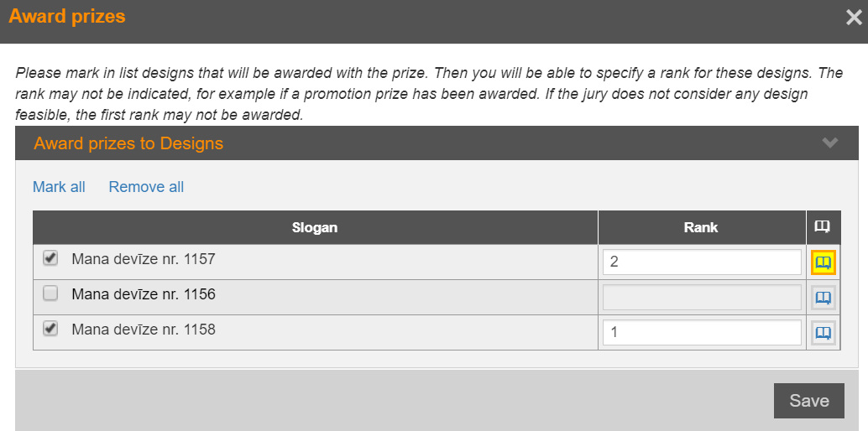Collapse Award prizes to Designs chevron

830,143
